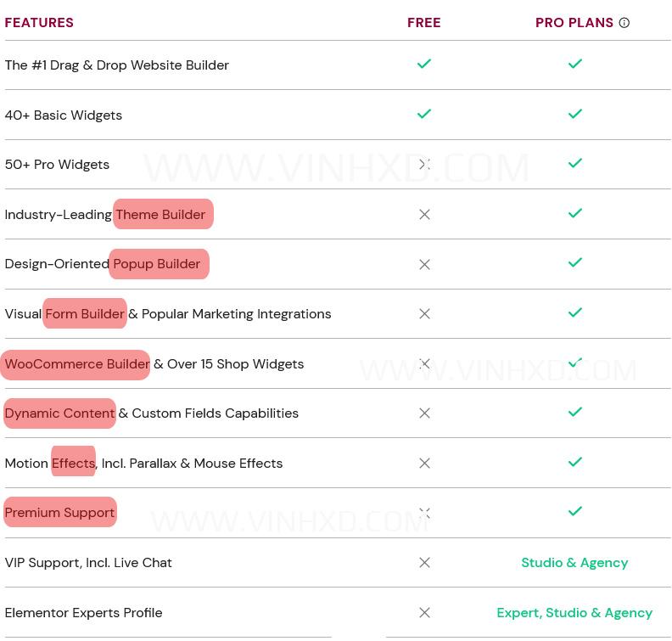
Task: Click the Expert, Studio & Agency link
Action: pyautogui.click(x=574, y=613)
